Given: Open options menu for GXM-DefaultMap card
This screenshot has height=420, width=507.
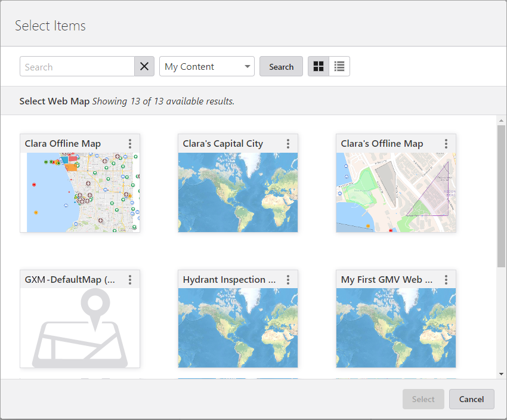Looking at the screenshot, I should click(130, 280).
